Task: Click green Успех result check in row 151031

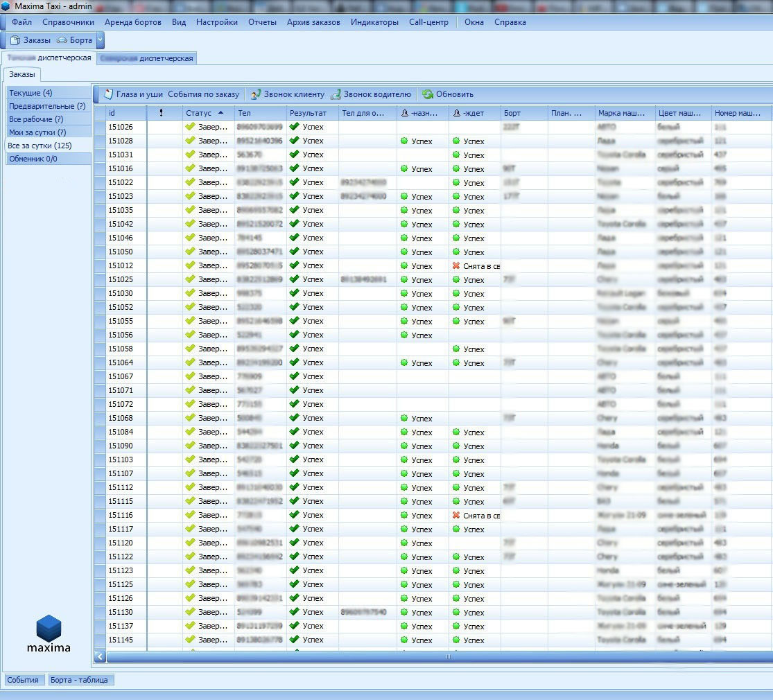Action: [x=295, y=155]
